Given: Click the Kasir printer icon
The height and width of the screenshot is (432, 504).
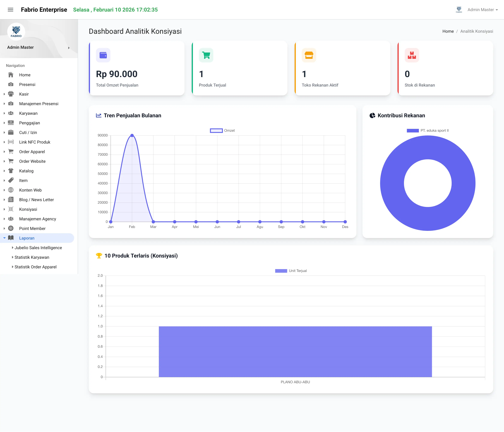Looking at the screenshot, I should coord(11,94).
